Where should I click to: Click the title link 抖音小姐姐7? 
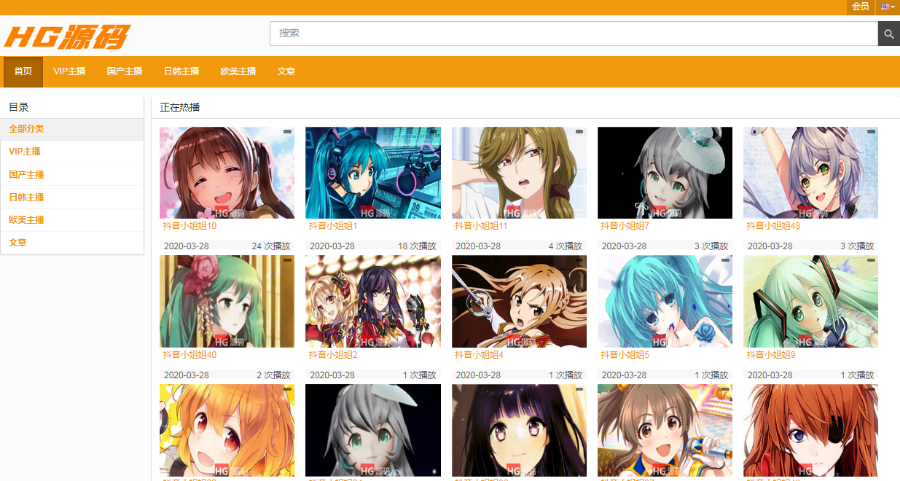tap(625, 226)
